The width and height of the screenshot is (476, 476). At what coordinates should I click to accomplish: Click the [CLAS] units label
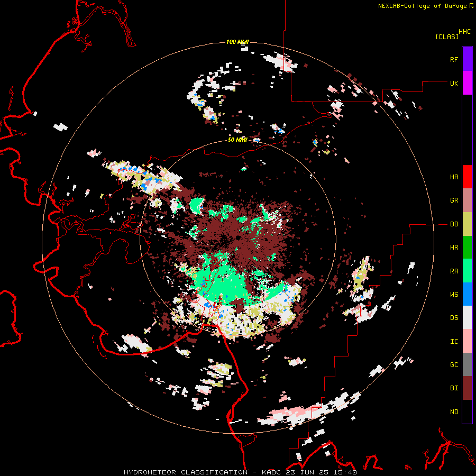point(447,37)
